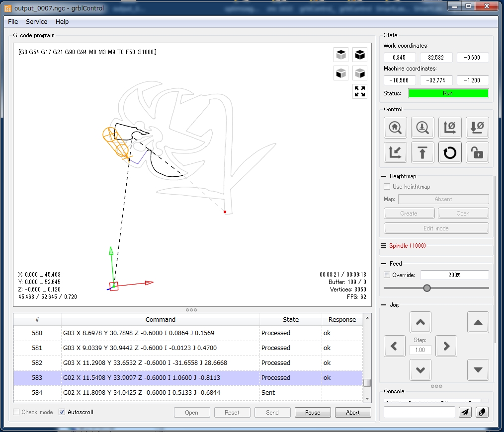504x432 pixels.
Task: Collapse the Feed section
Action: click(x=383, y=264)
